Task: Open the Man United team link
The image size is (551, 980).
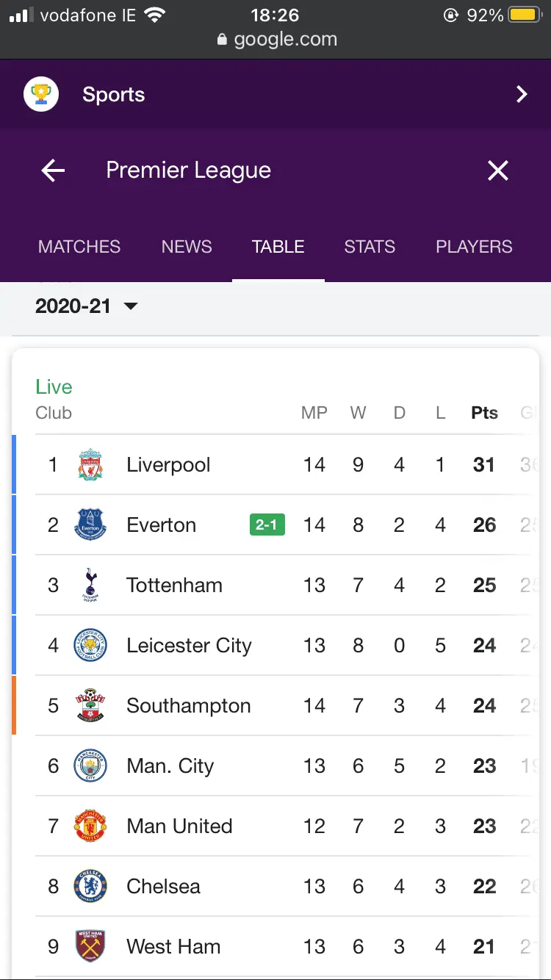Action: [179, 826]
